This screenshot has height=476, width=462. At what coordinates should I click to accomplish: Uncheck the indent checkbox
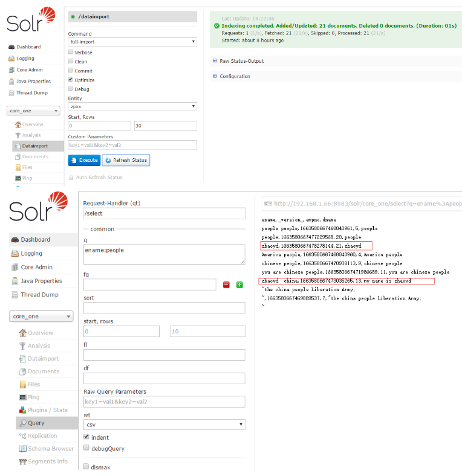pos(86,437)
